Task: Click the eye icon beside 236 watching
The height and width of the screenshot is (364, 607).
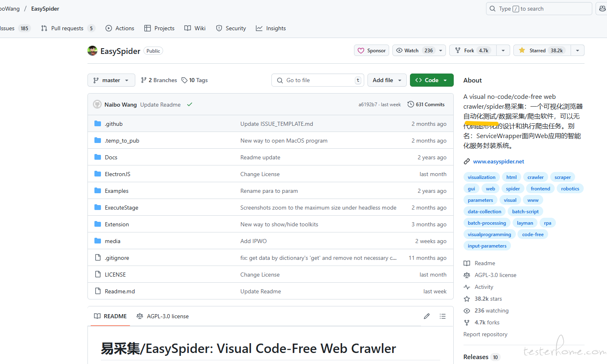Action: pos(467,311)
